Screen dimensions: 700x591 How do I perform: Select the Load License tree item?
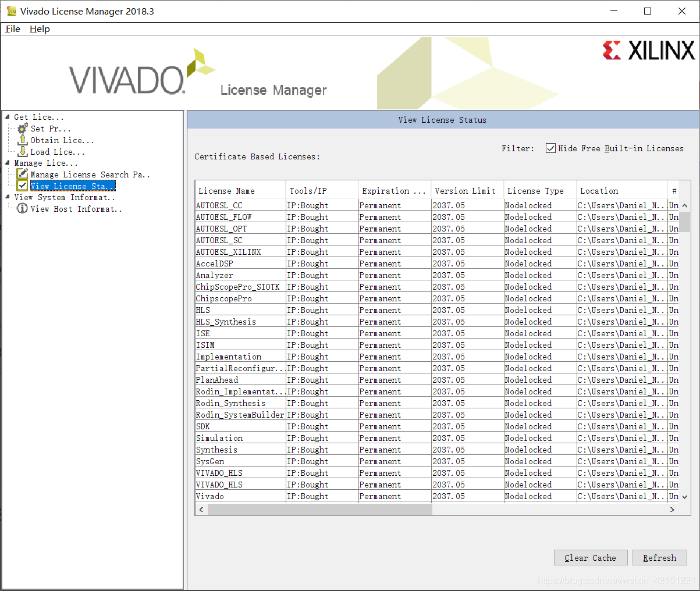pyautogui.click(x=58, y=152)
